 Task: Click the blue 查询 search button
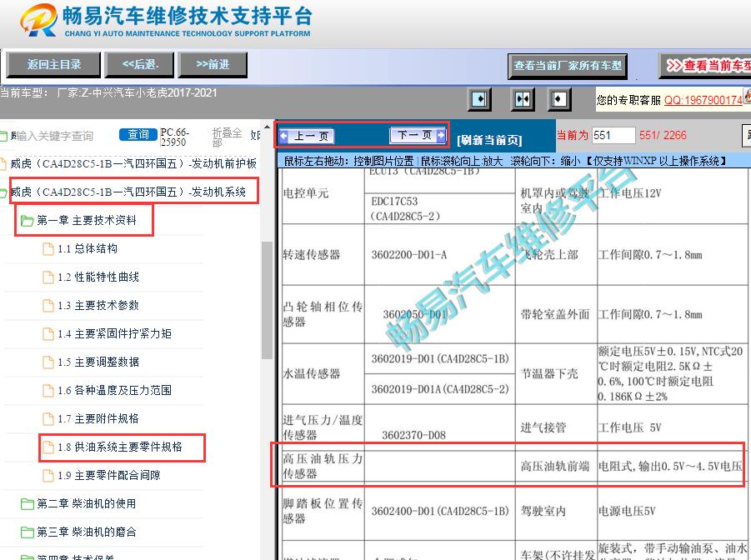click(138, 135)
